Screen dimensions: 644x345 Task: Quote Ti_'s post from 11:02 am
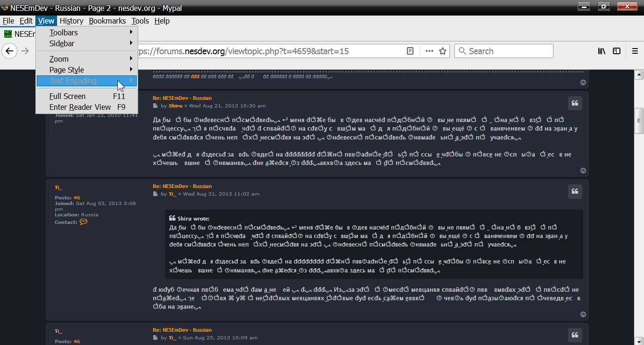pos(575,191)
